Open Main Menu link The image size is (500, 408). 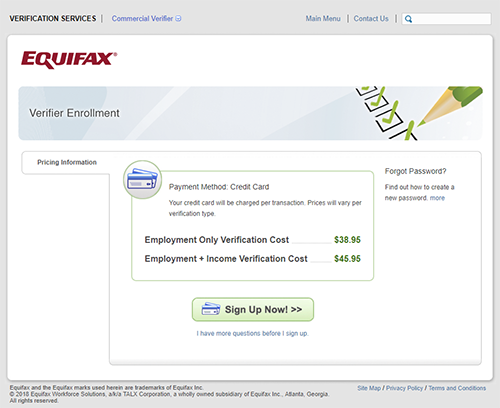coord(323,19)
